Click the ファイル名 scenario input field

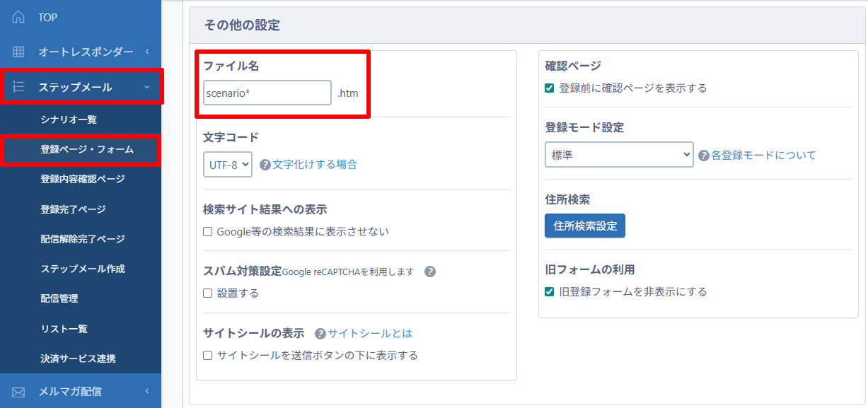(x=267, y=93)
